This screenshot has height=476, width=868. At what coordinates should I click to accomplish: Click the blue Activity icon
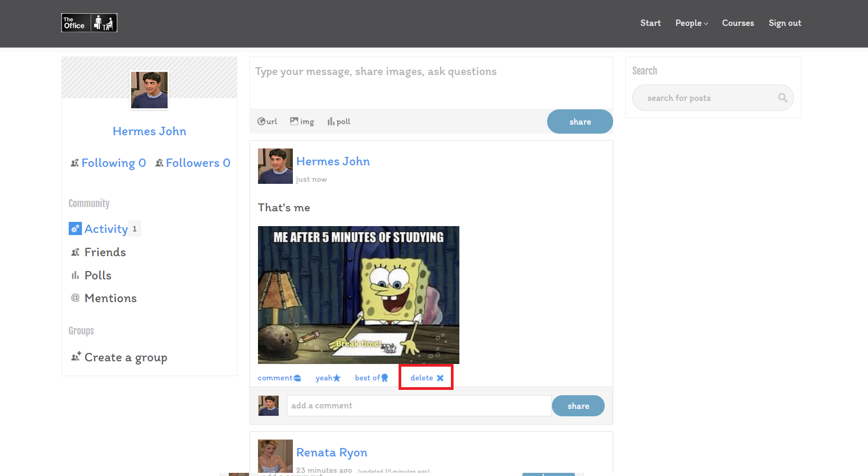coord(75,229)
